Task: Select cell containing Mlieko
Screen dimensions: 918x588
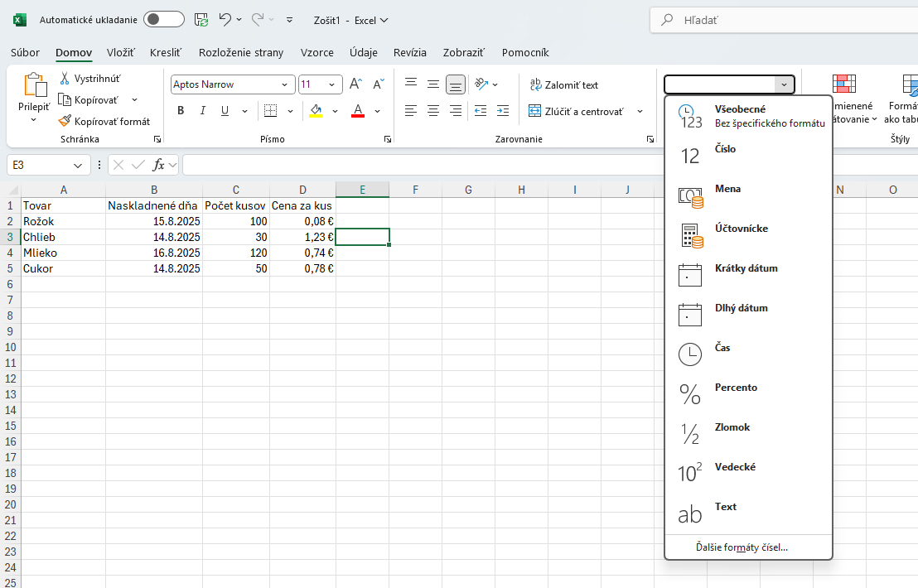Action: tap(63, 253)
